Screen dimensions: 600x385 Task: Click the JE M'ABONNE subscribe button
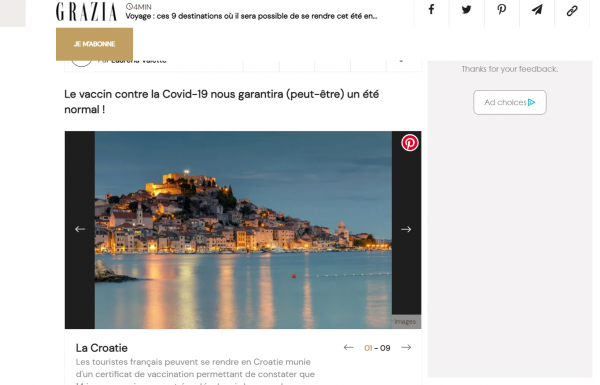click(x=95, y=44)
